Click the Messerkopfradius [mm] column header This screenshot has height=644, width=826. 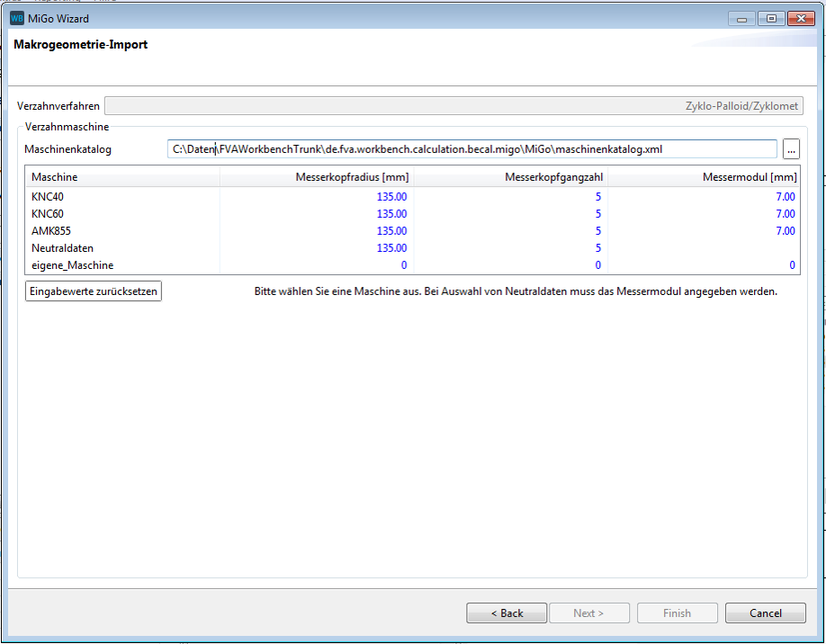pos(317,177)
